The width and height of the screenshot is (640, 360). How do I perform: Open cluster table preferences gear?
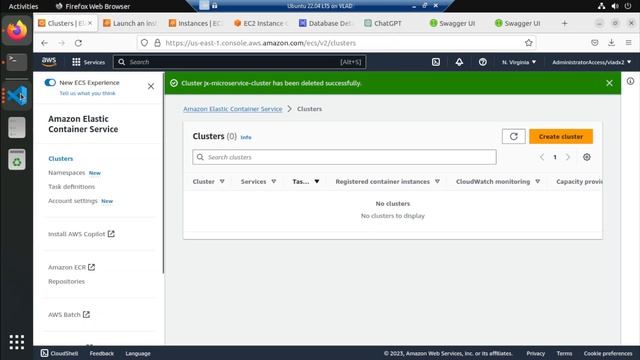[587, 157]
